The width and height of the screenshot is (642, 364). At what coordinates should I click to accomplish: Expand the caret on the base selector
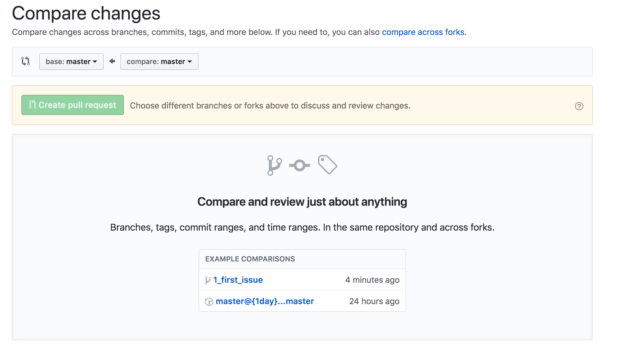95,61
